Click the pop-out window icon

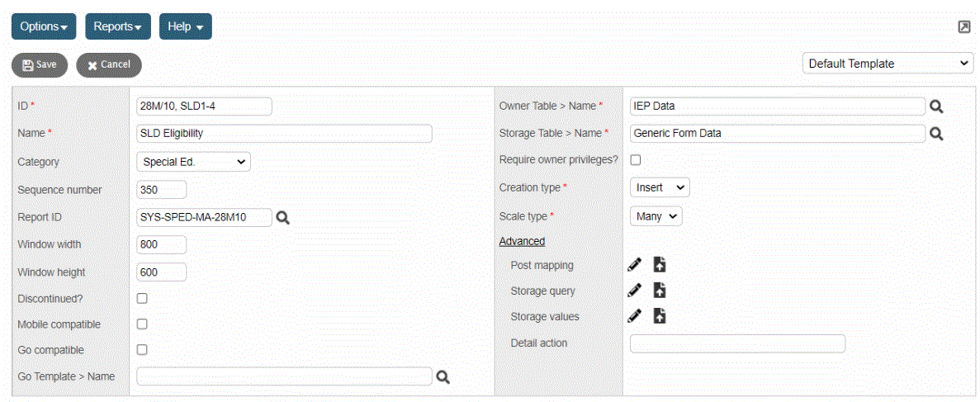tap(963, 27)
